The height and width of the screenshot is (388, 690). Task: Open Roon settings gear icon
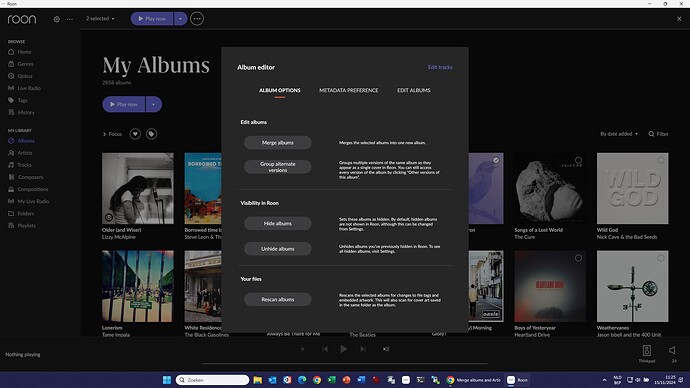56,19
